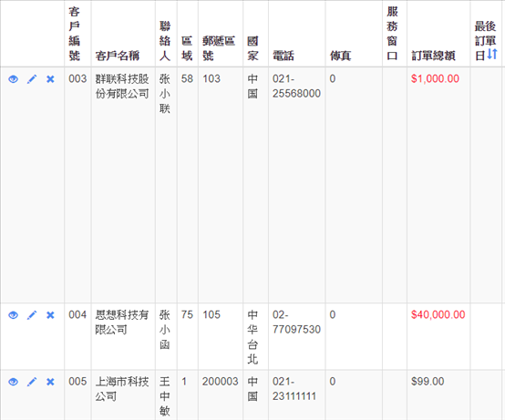Edit customer 005 with the pencil icon
This screenshot has height=420, width=505.
click(32, 382)
